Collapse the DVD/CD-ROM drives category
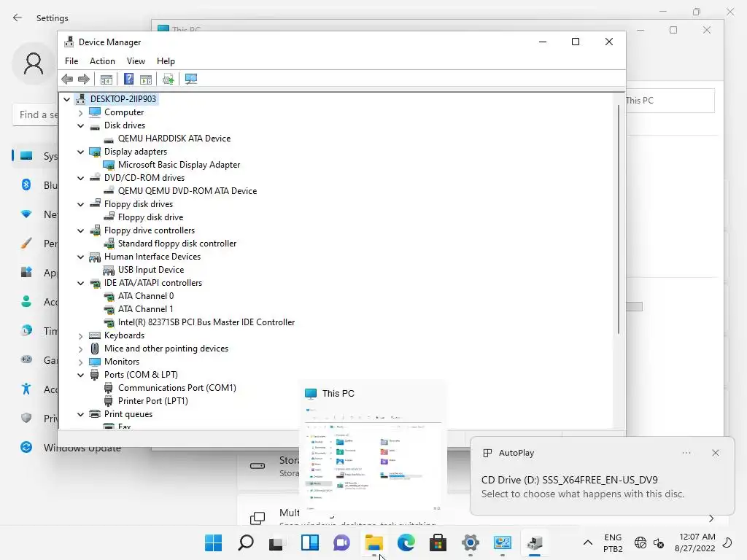 80,178
